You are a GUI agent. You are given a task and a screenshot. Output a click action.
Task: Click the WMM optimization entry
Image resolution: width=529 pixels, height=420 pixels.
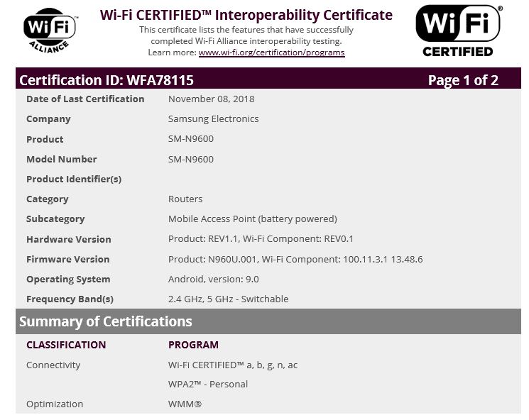click(185, 404)
